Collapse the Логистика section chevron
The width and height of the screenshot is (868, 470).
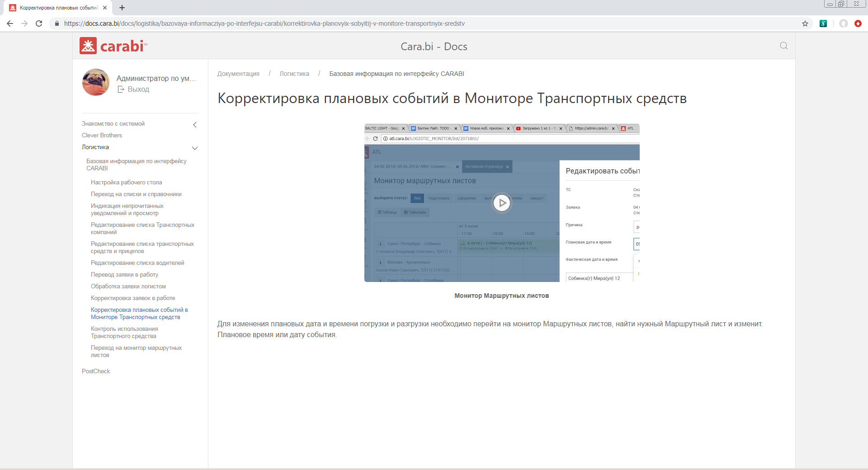tap(195, 148)
